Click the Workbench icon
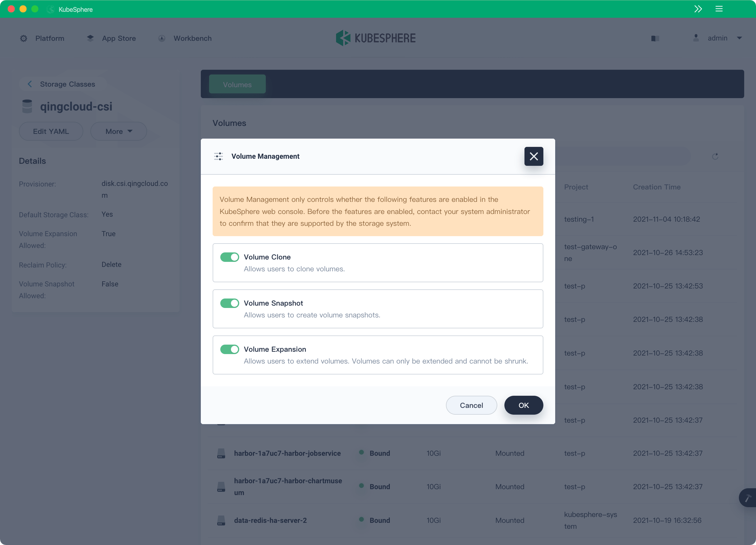 pyautogui.click(x=162, y=38)
